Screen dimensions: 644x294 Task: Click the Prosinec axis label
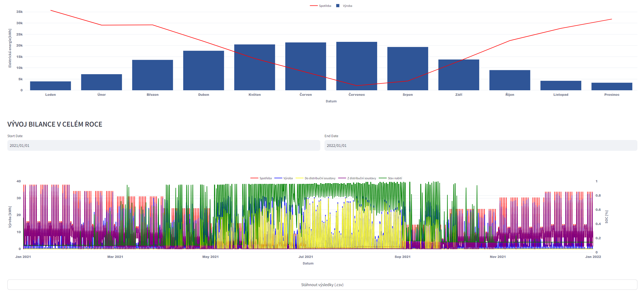(612, 95)
